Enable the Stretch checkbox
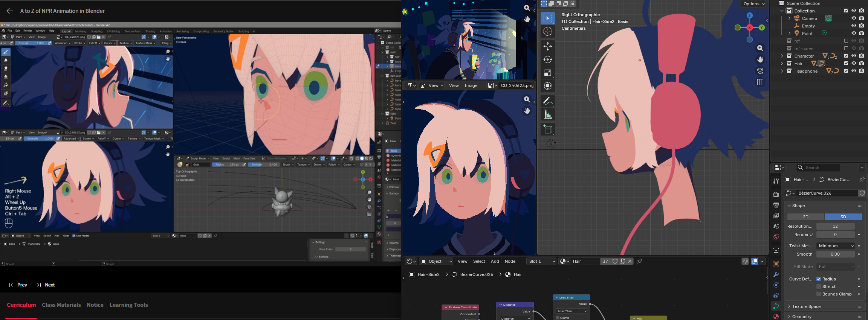868x320 pixels. point(819,286)
